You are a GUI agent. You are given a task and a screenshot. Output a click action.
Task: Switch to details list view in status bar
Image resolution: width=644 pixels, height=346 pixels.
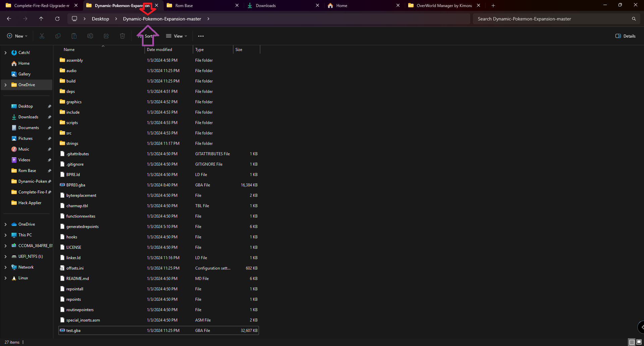click(632, 342)
